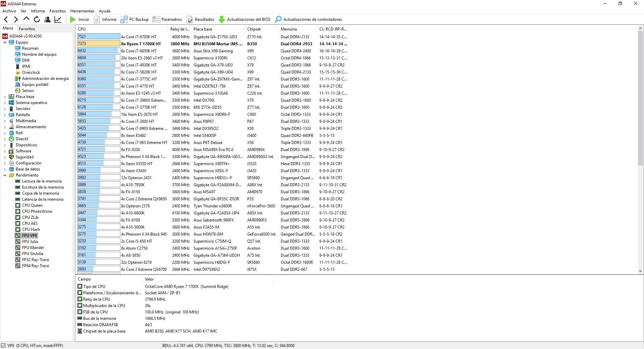The image size is (644, 349).
Task: Open the Archivo menu
Action: pyautogui.click(x=9, y=11)
